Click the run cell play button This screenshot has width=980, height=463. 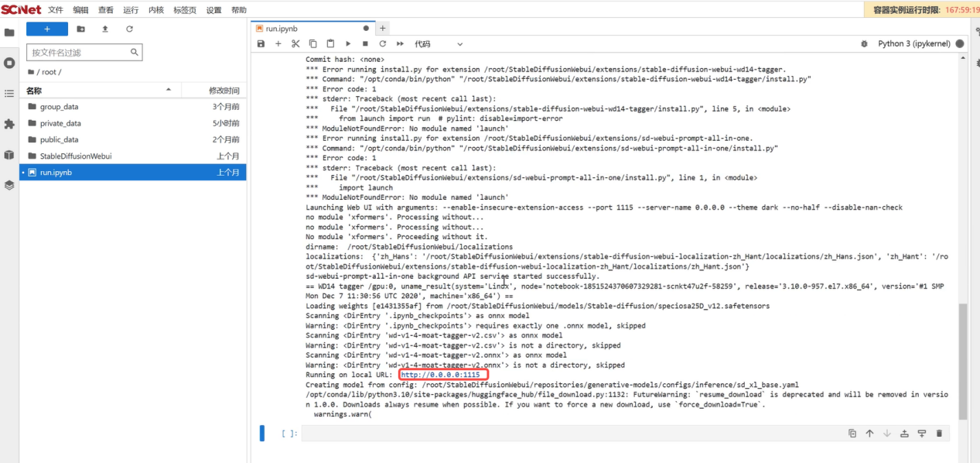pyautogui.click(x=348, y=44)
